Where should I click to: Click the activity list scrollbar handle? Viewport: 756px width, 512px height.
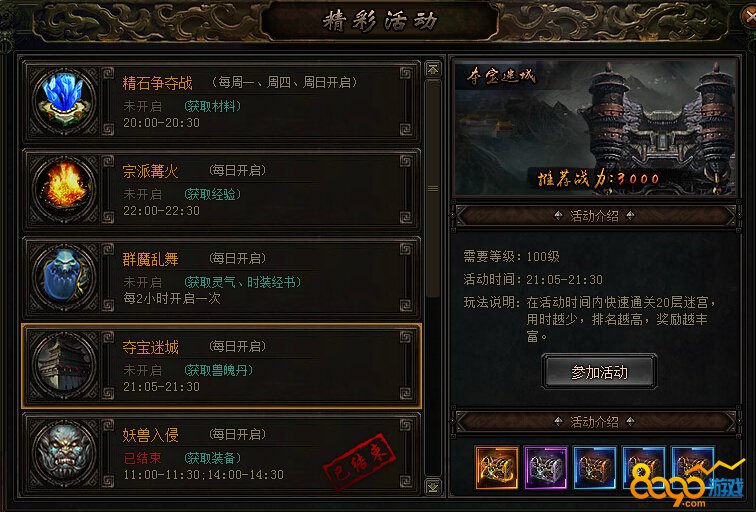coord(433,189)
